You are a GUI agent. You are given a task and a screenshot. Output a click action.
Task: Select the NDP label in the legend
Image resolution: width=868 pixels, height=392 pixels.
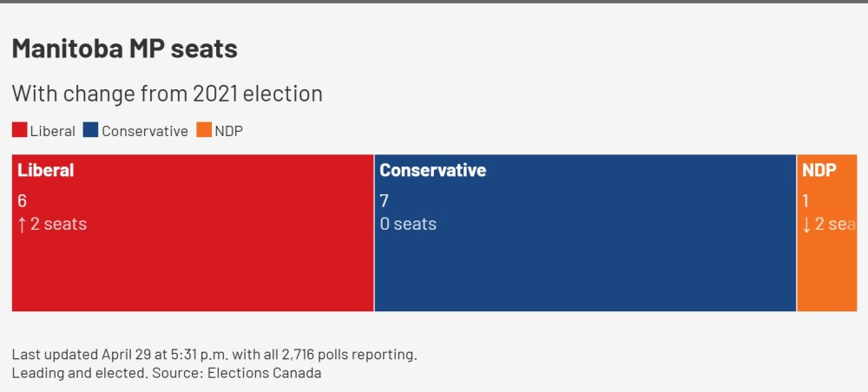pos(229,132)
